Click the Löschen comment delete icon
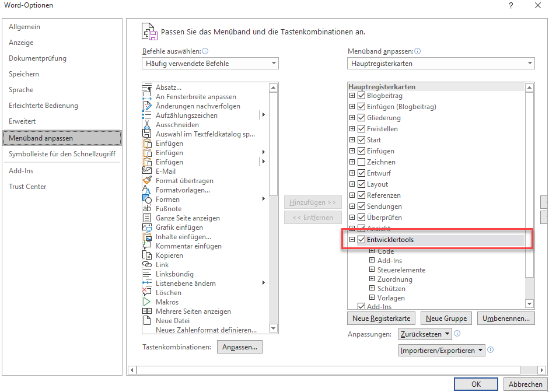 (147, 293)
